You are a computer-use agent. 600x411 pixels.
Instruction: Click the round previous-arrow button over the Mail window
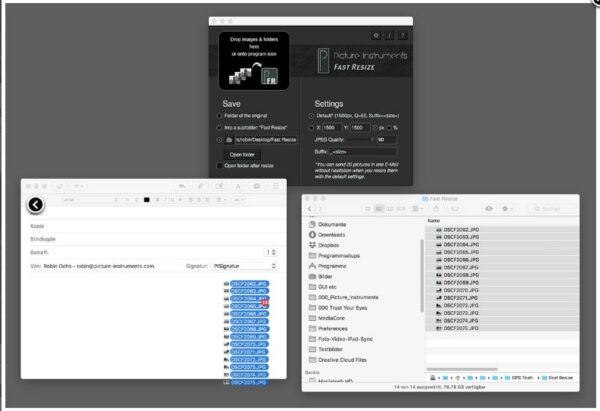tap(36, 205)
